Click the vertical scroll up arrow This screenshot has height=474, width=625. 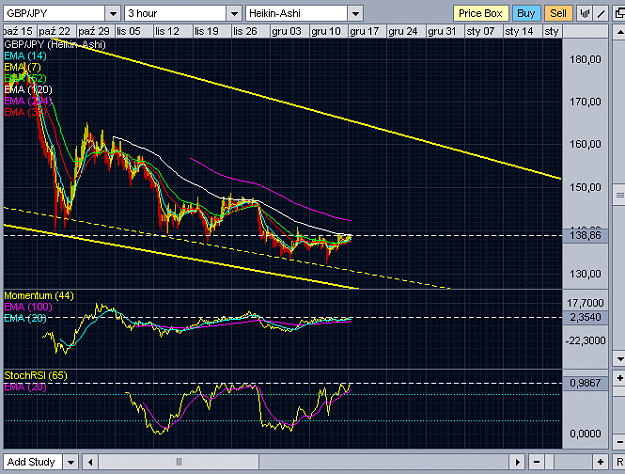pyautogui.click(x=619, y=32)
